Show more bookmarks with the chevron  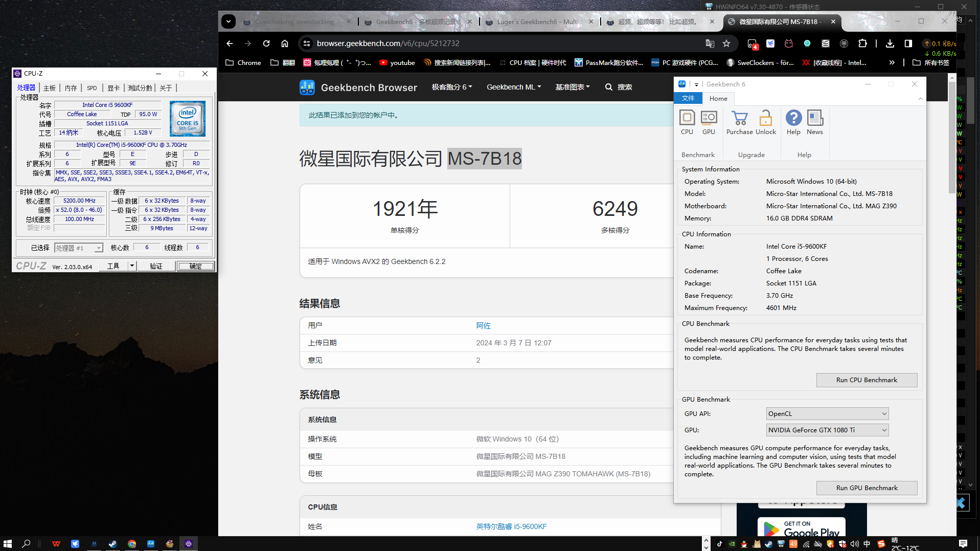click(x=892, y=62)
